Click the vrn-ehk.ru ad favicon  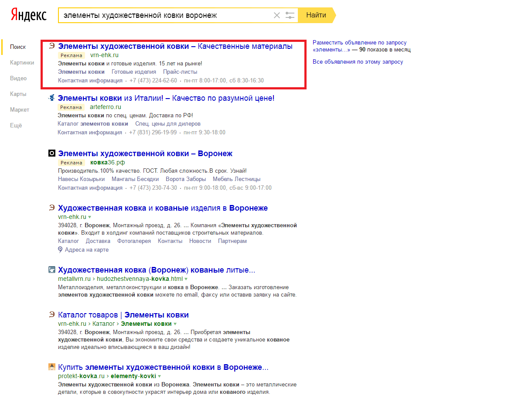tap(52, 46)
